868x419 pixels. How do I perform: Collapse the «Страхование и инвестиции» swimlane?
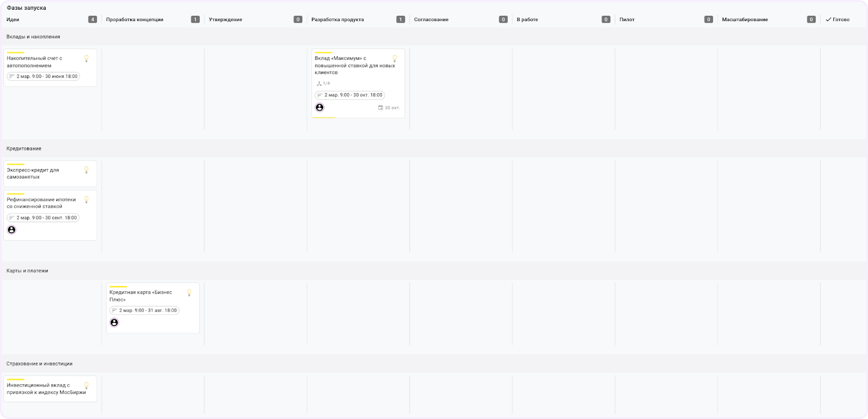pos(39,364)
